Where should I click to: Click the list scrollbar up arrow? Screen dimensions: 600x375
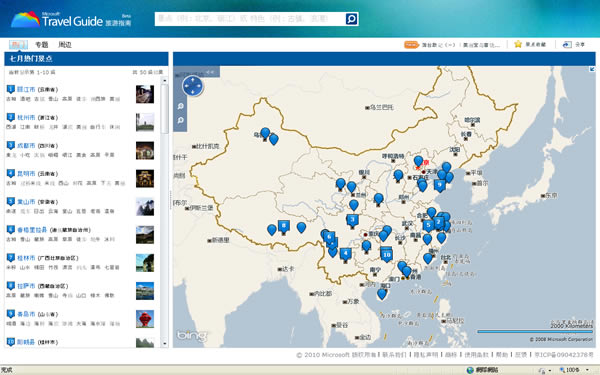tap(165, 80)
